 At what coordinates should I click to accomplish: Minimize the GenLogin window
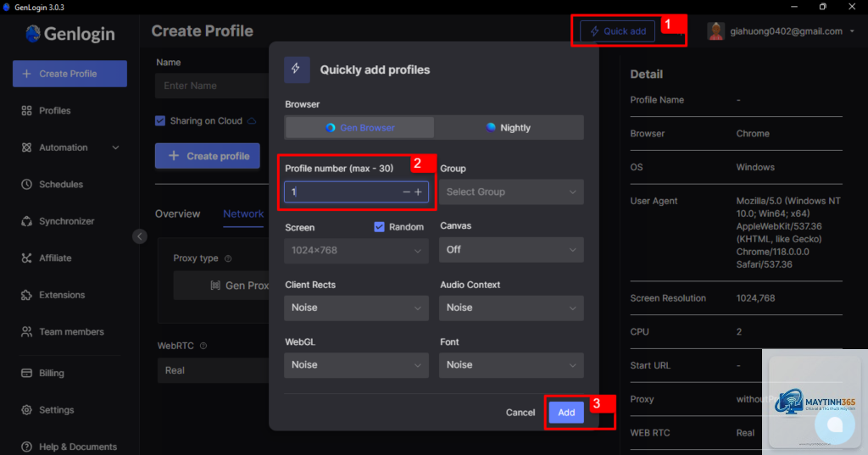pyautogui.click(x=793, y=7)
